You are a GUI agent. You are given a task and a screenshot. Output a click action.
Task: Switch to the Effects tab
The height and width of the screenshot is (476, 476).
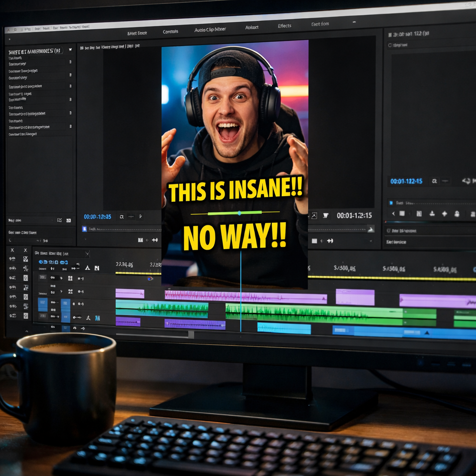[x=284, y=26]
